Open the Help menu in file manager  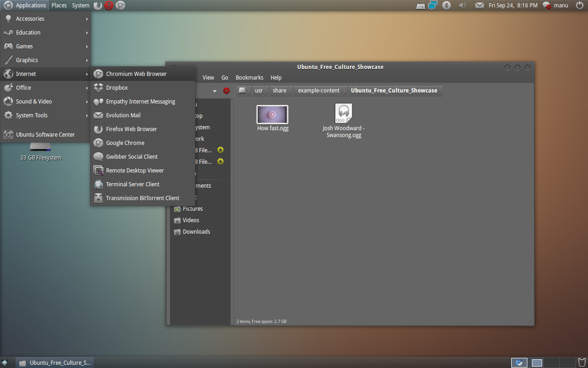tap(276, 78)
